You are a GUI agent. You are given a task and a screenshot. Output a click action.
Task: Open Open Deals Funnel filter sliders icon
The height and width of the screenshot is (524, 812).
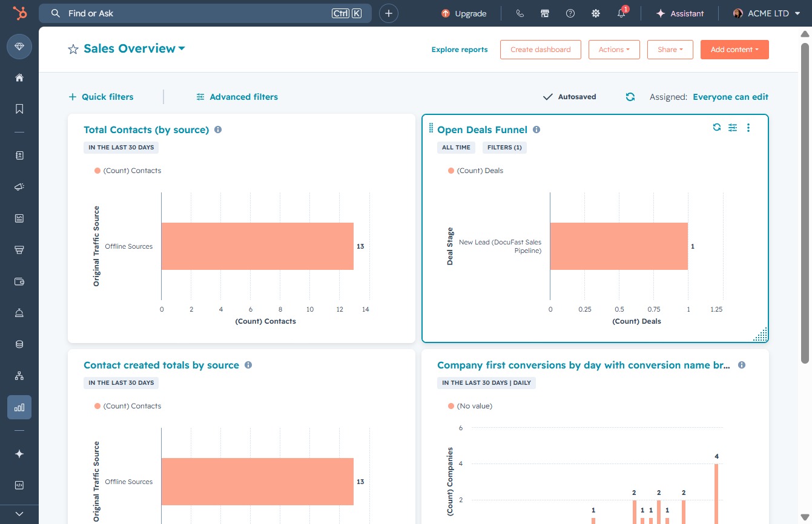[733, 128]
